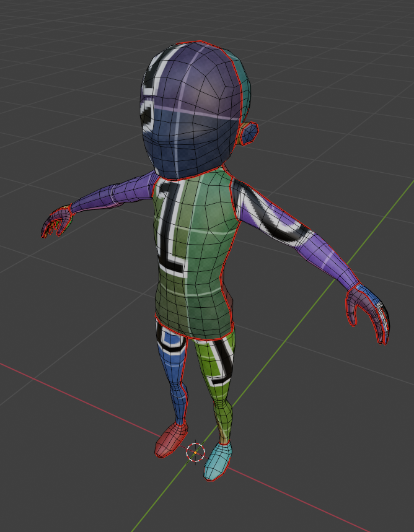The image size is (414, 532).
Task: Click the character's ear
Action: point(249,133)
